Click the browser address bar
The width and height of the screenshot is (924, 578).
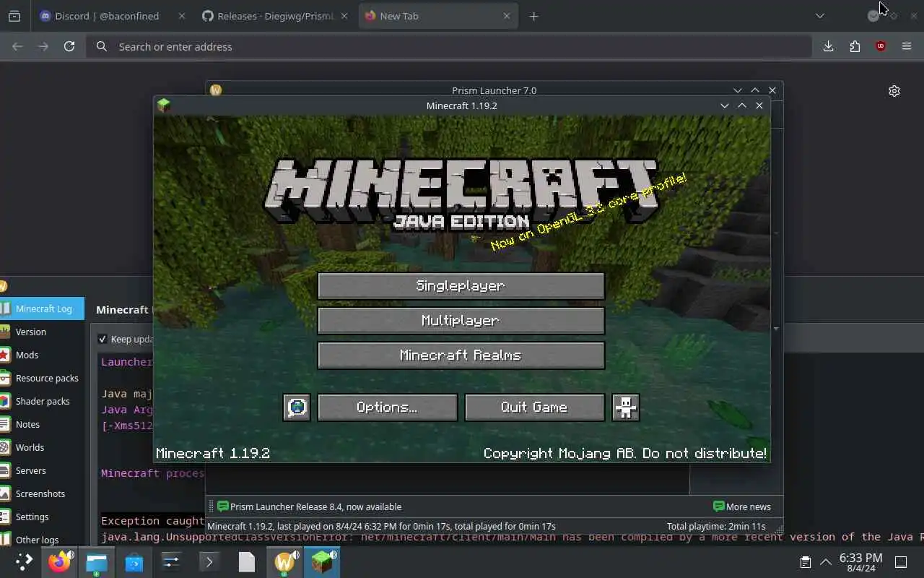(x=449, y=46)
